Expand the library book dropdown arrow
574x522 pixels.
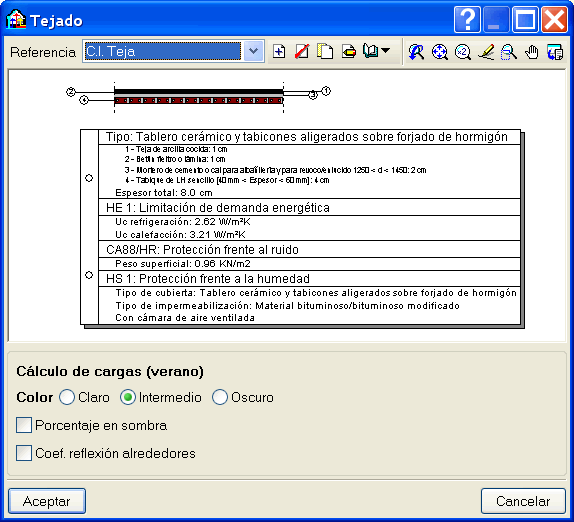(385, 51)
